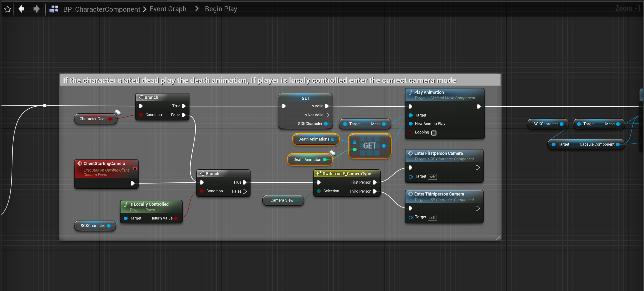Click the favorite star icon
Viewport: 644px width, 291px height.
pos(8,9)
